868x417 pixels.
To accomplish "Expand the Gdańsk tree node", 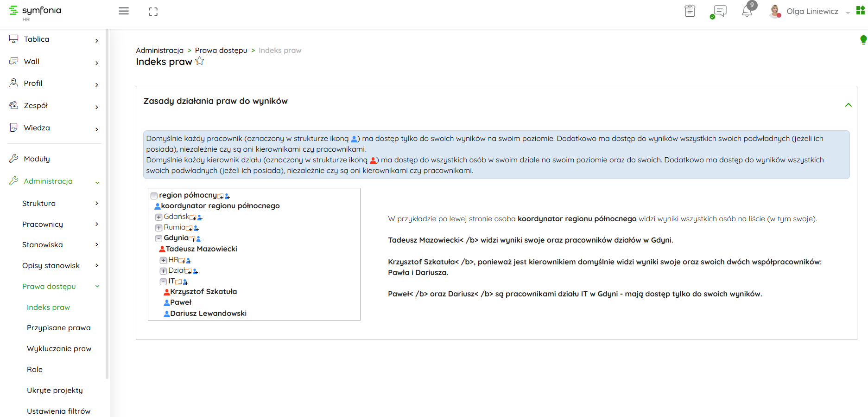I will 158,217.
